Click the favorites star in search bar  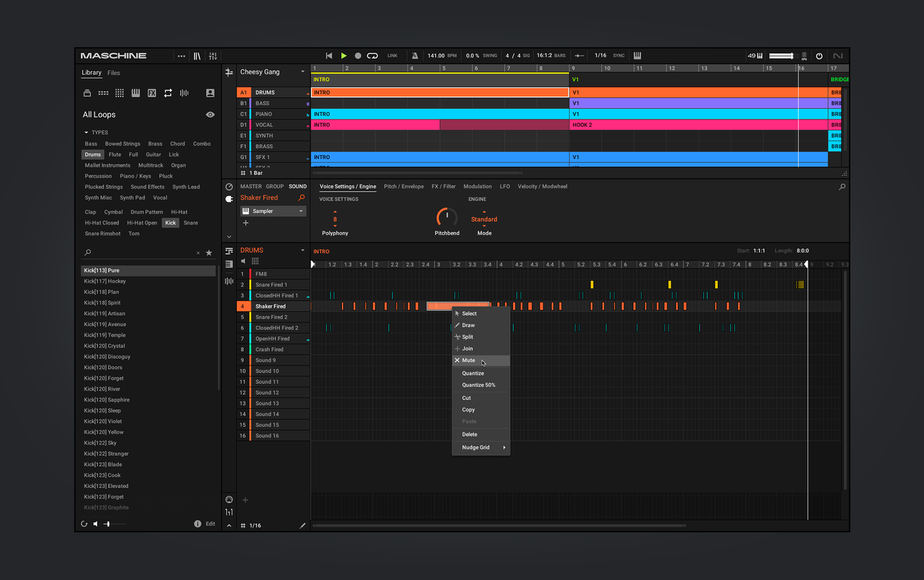209,253
